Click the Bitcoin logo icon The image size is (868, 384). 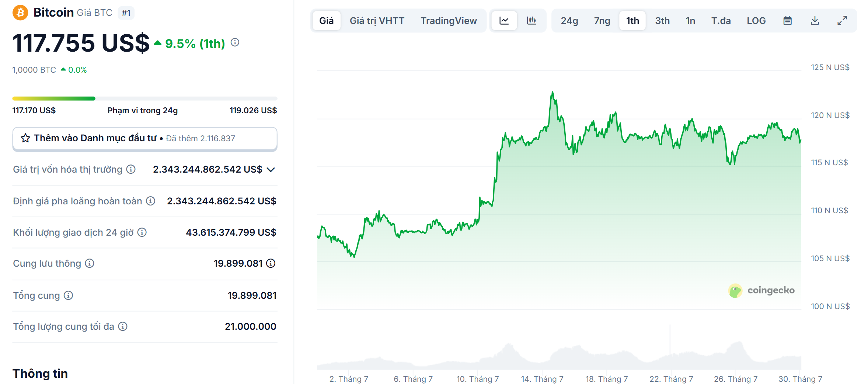click(x=20, y=13)
